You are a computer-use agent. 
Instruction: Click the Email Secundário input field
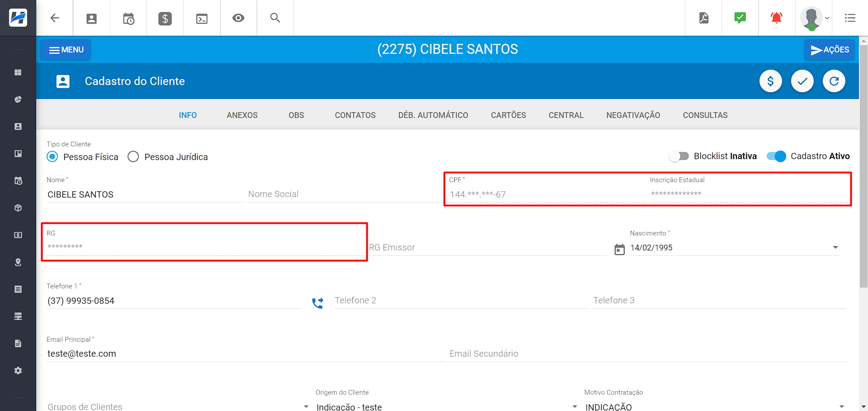[x=648, y=354]
